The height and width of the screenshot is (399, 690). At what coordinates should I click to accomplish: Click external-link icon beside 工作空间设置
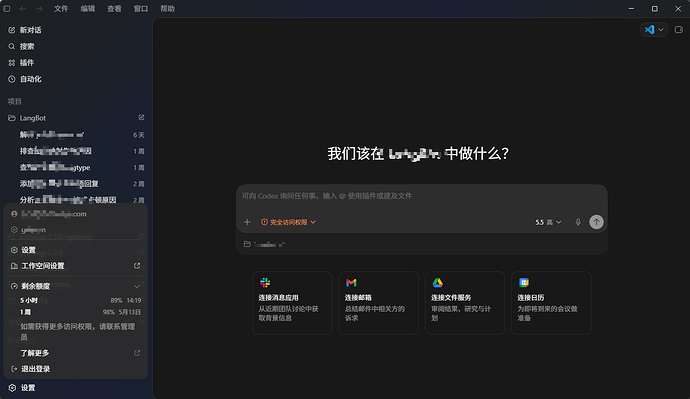pos(137,266)
